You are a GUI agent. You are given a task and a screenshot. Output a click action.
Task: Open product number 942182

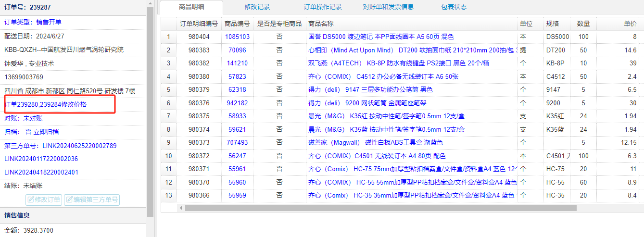point(237,103)
